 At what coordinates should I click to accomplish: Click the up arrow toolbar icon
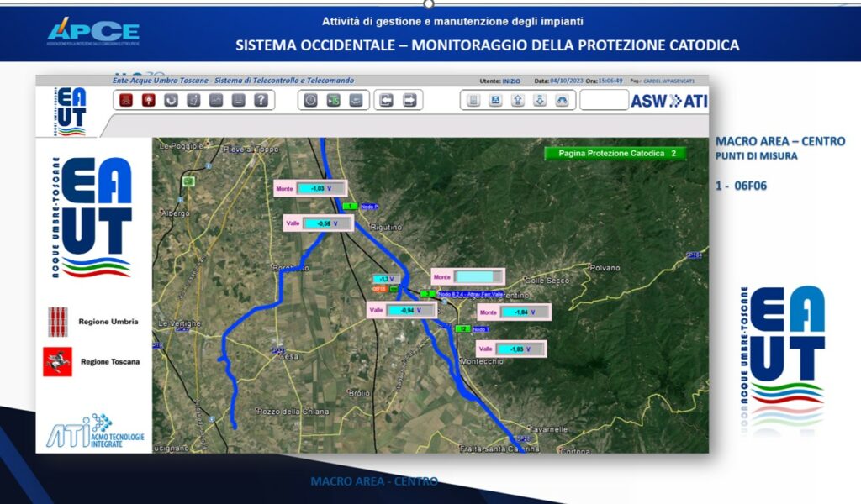pos(517,100)
